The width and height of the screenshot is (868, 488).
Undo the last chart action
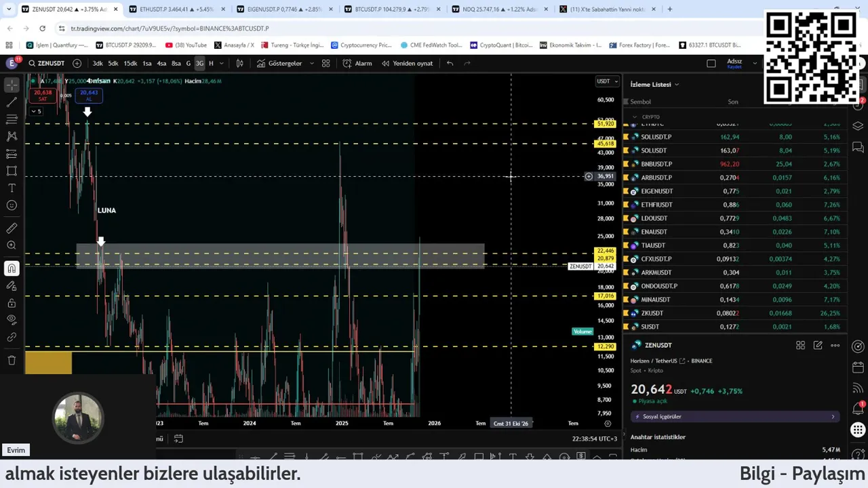(x=450, y=63)
